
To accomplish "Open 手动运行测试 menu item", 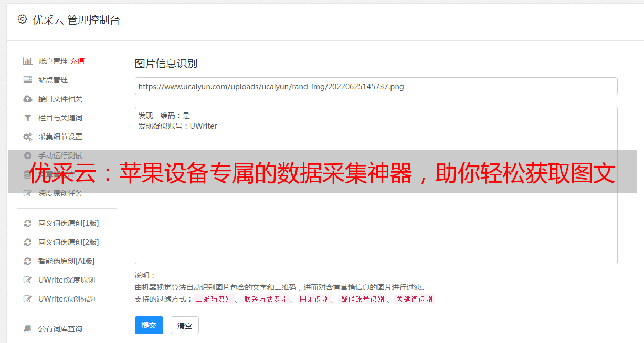I will coord(60,155).
